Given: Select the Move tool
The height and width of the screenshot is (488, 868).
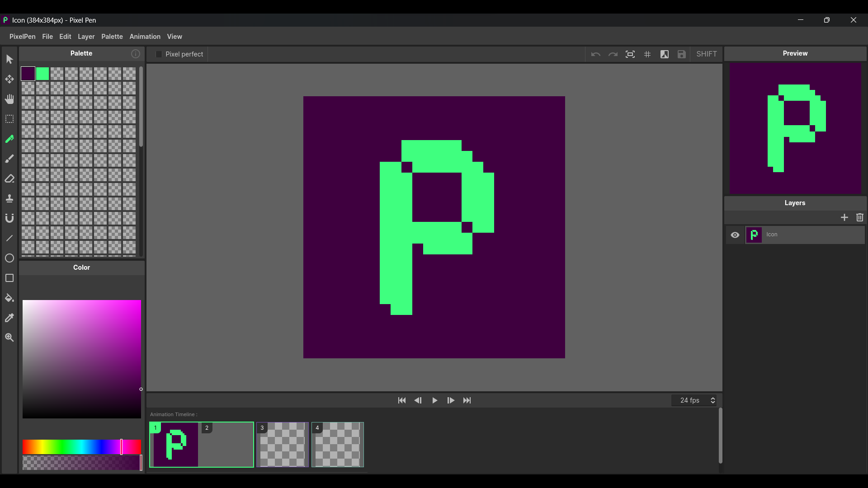Looking at the screenshot, I should (9, 79).
